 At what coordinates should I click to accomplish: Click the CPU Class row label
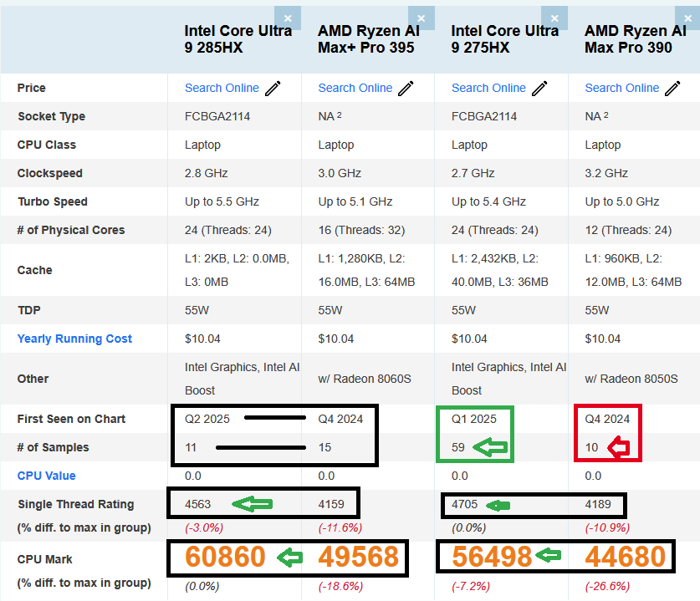[x=47, y=145]
